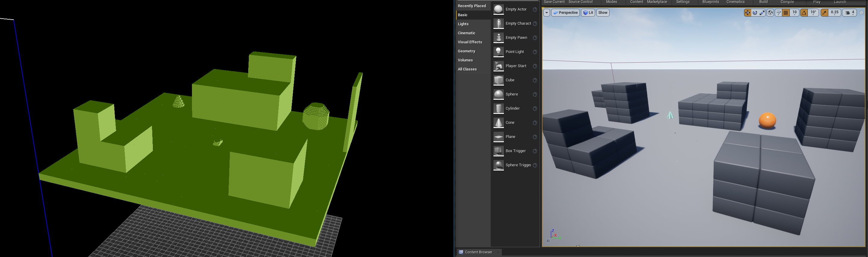Click the Player Start actor icon
Image resolution: width=868 pixels, height=257 pixels.
click(x=498, y=66)
